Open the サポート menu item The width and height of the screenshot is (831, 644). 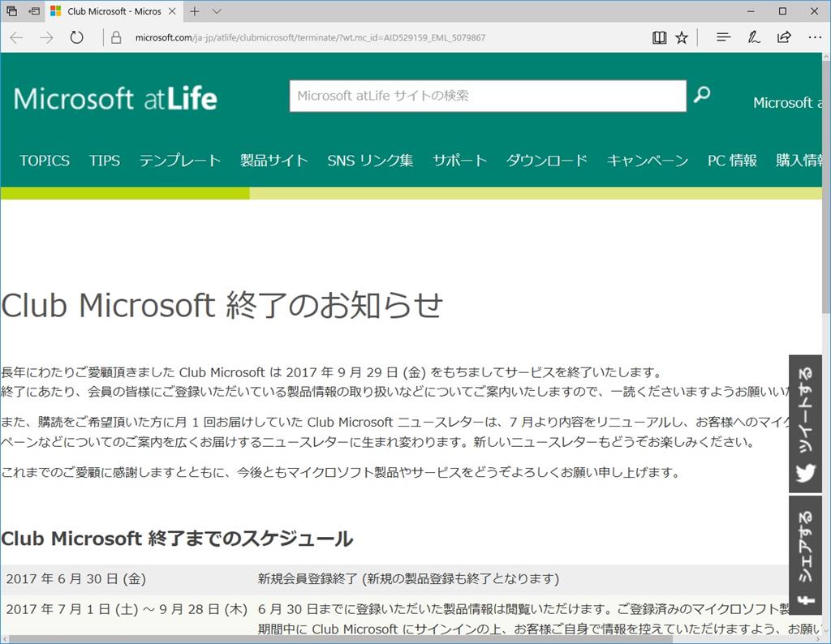[x=459, y=161]
